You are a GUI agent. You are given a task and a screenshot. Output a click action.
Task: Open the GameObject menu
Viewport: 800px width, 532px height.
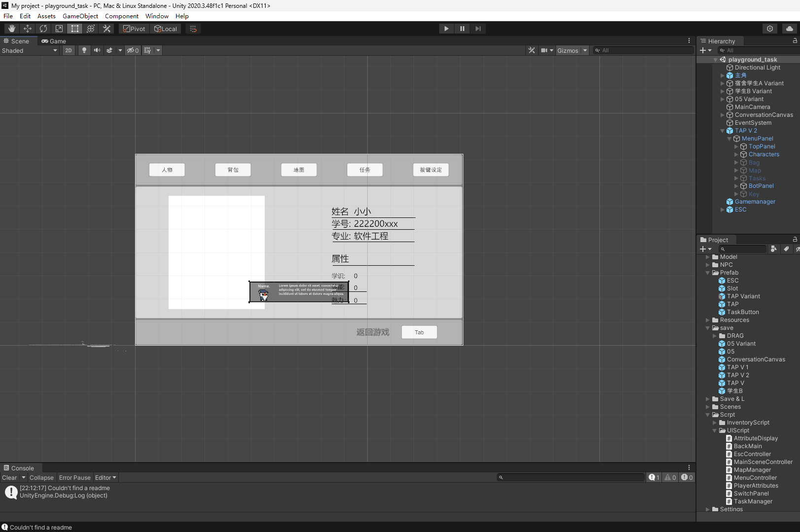pyautogui.click(x=80, y=16)
